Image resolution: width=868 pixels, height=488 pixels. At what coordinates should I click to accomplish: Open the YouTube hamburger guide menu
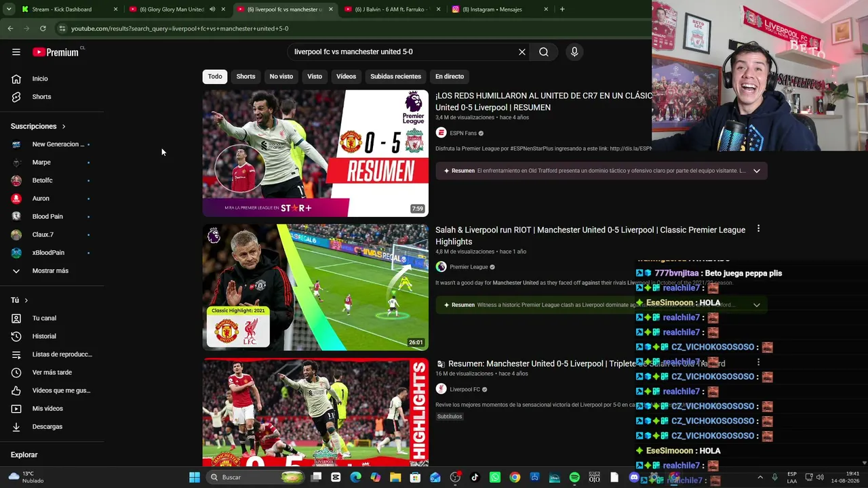click(16, 52)
